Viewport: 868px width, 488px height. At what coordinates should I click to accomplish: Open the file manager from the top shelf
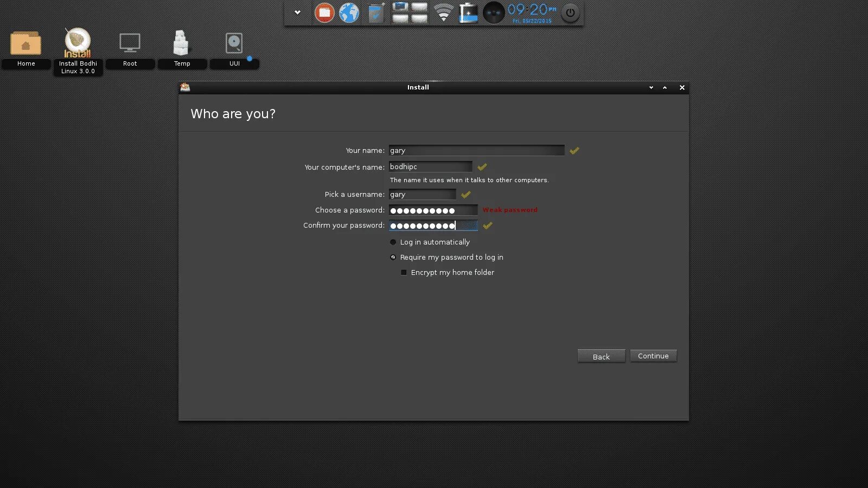(x=324, y=12)
